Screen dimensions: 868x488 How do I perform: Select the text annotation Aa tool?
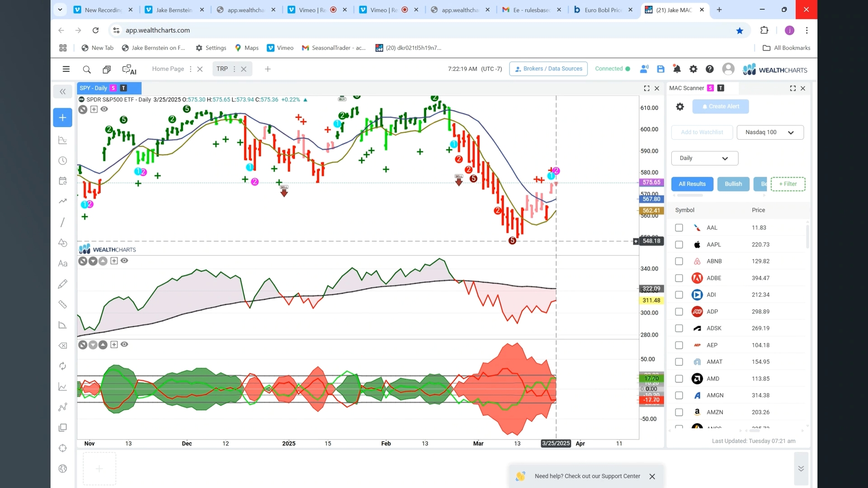(x=63, y=263)
